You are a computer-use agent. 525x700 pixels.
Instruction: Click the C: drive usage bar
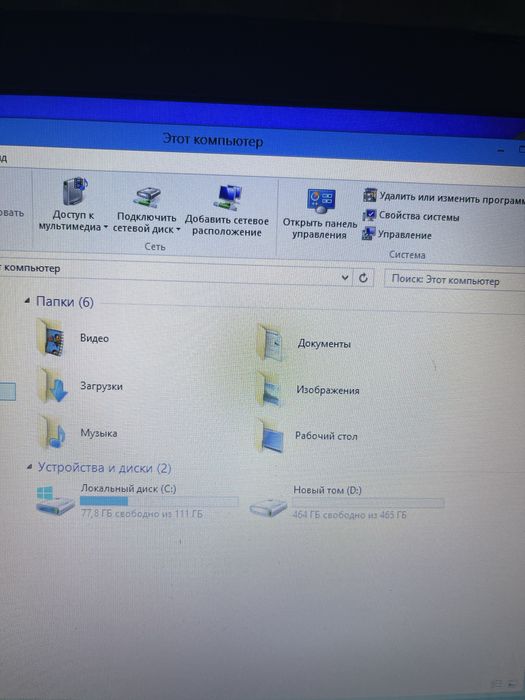(x=159, y=501)
